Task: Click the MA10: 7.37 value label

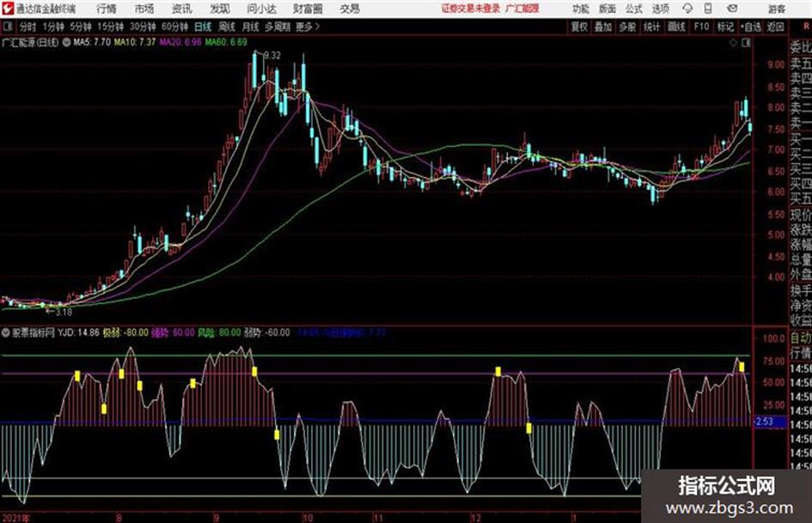Action: [135, 42]
